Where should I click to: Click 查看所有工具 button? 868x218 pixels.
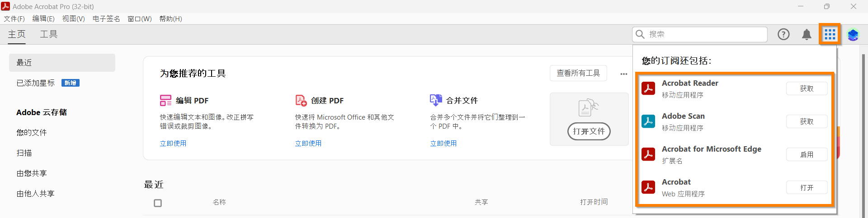(x=578, y=73)
